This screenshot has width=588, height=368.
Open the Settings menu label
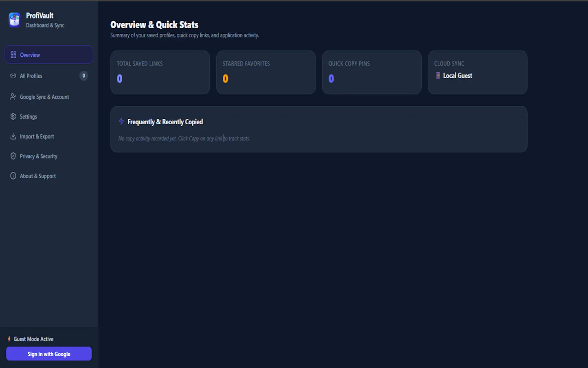pos(28,117)
